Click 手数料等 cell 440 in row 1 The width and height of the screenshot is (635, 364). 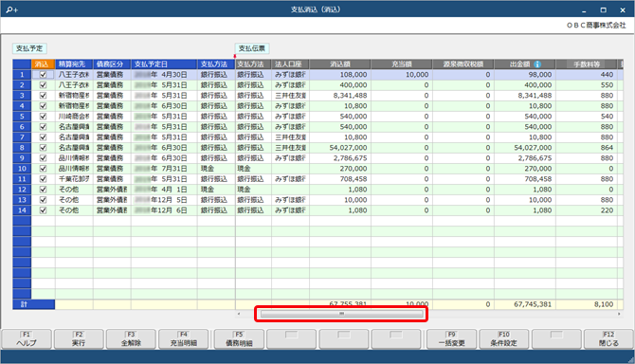587,75
